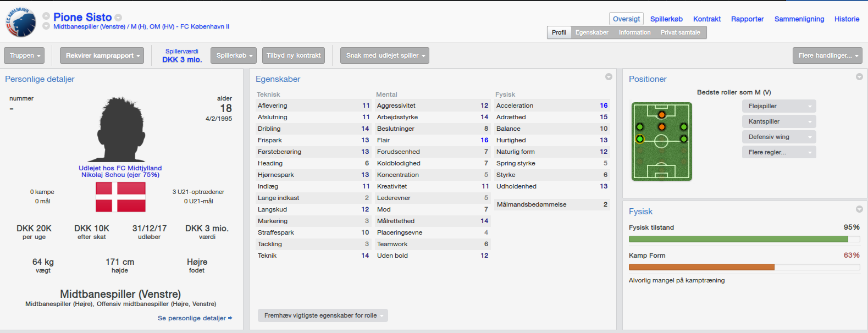
Task: Open the Positioner panel options circle icon
Action: pyautogui.click(x=859, y=77)
